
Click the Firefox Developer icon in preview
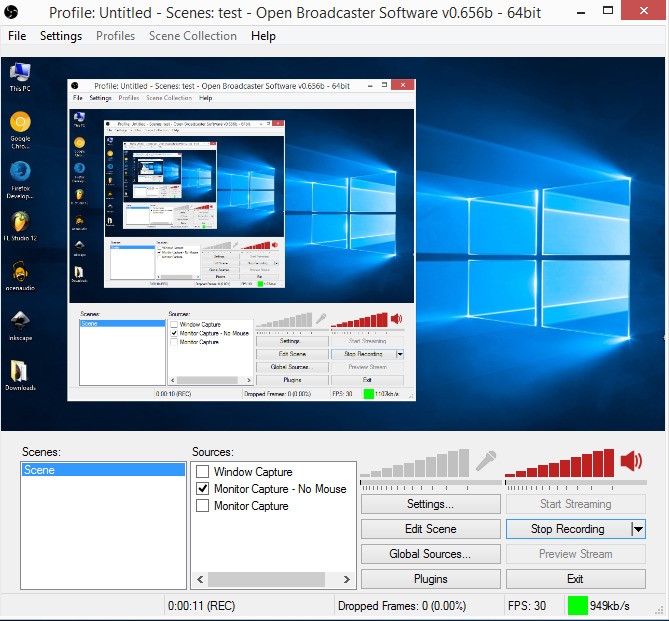20,171
